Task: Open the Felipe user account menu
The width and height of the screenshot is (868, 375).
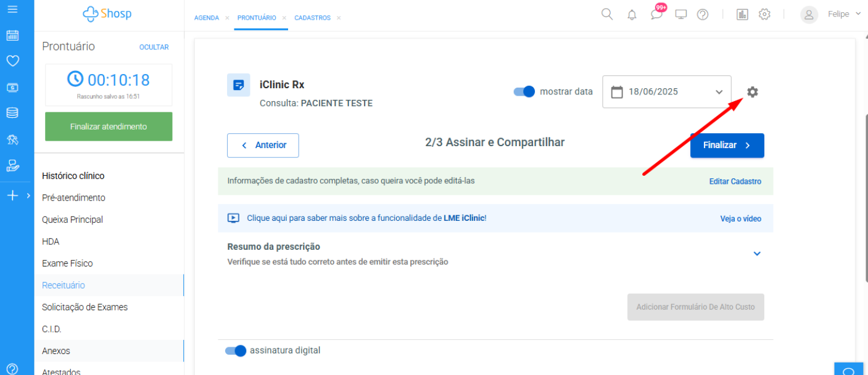Action: [x=830, y=14]
